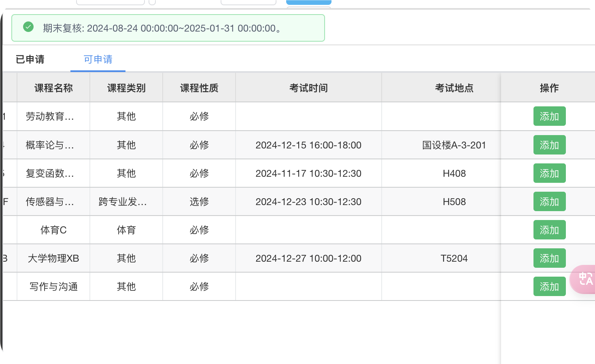Click the 期末复核 date notice banner

click(168, 28)
